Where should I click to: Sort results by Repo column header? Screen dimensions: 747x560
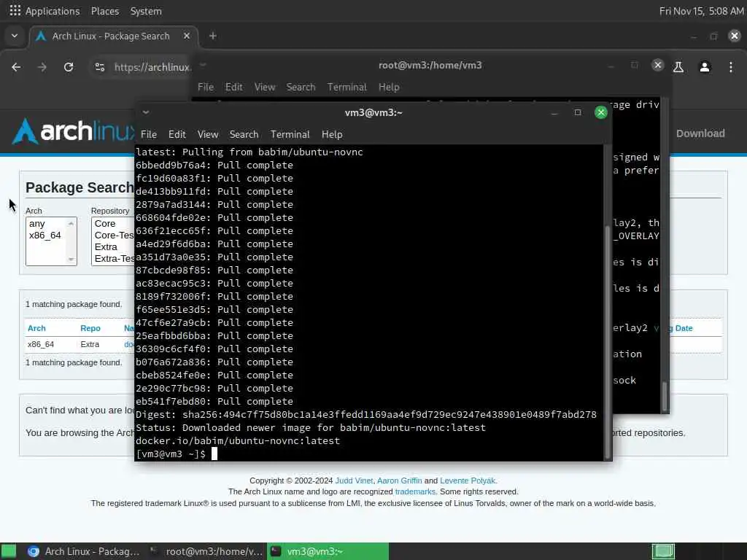pos(90,328)
